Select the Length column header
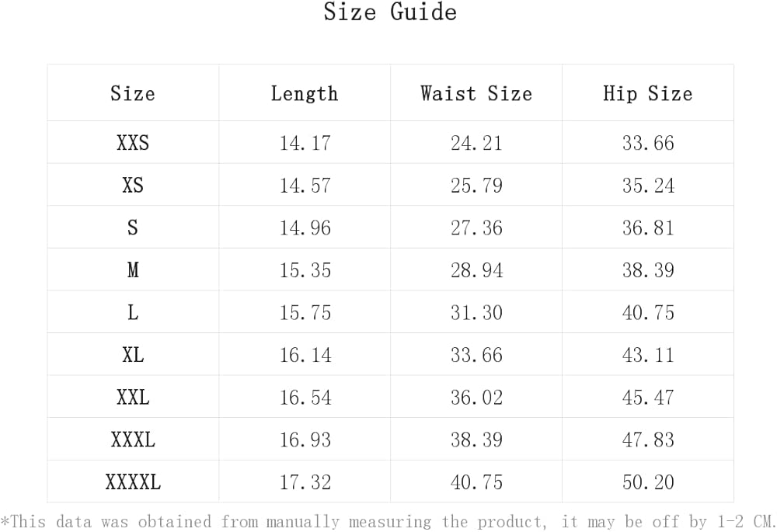Viewport: 777px width, 532px height. (305, 94)
